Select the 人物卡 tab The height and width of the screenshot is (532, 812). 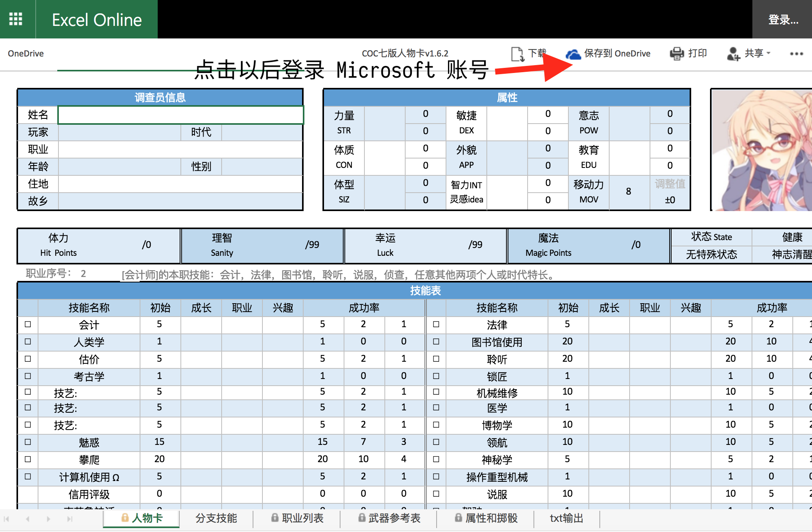[144, 519]
